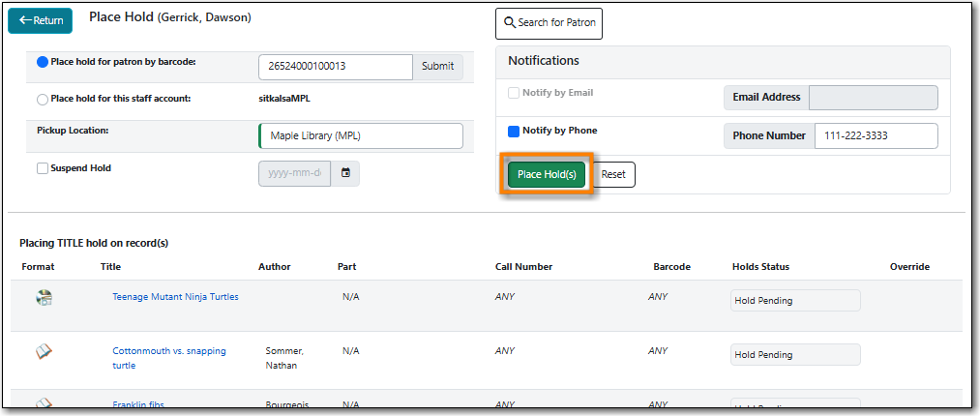Open the Franklin fibs title link
The width and height of the screenshot is (980, 416).
(x=138, y=404)
